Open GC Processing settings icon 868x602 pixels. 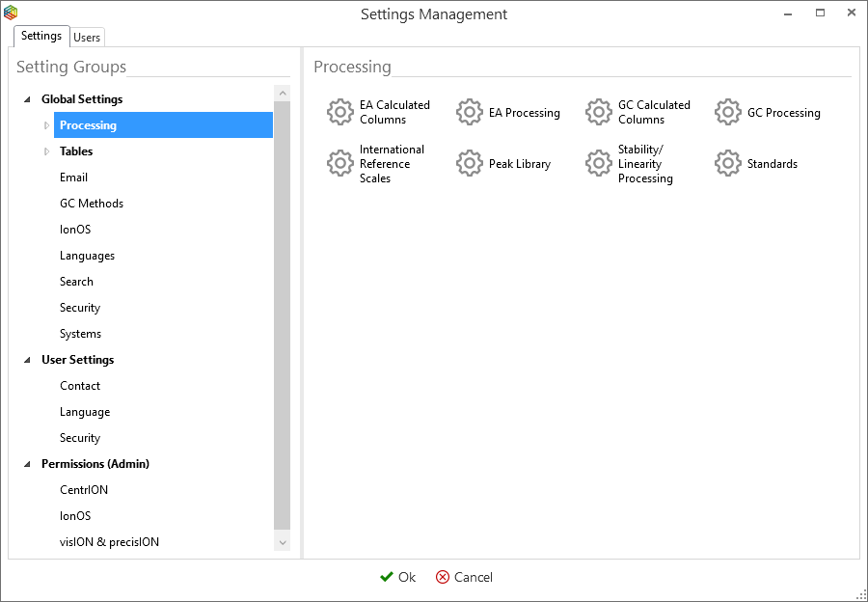tap(728, 112)
